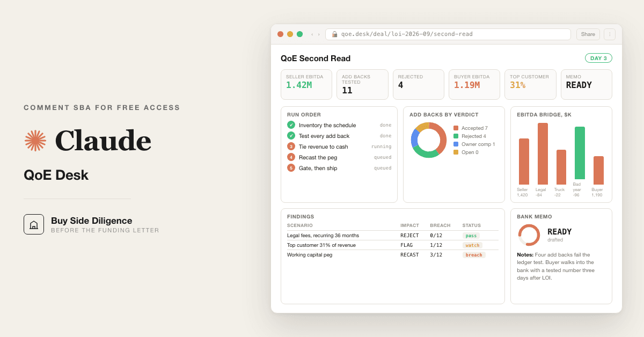The width and height of the screenshot is (644, 337).
Task: Click the QoE Second Read heading
Action: [316, 58]
